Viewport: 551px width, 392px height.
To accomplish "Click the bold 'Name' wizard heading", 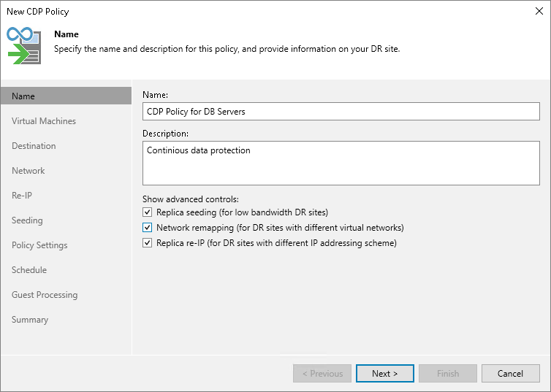I will tap(66, 34).
